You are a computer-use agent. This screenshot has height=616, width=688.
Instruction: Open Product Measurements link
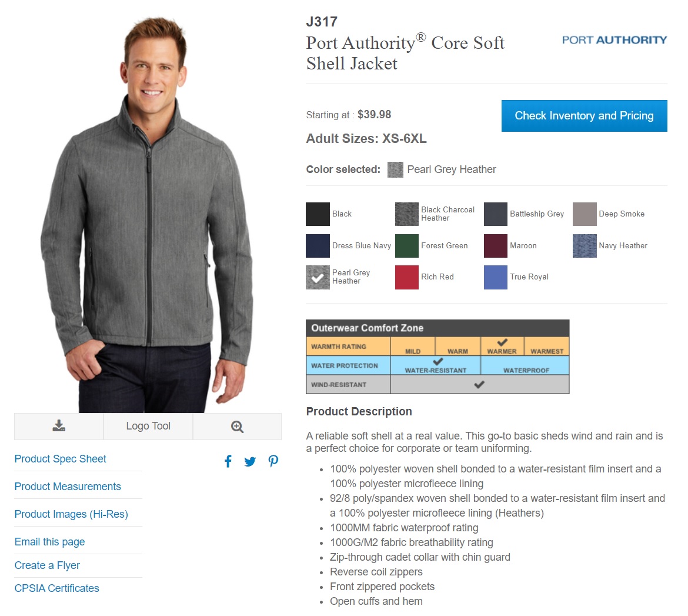pos(68,487)
